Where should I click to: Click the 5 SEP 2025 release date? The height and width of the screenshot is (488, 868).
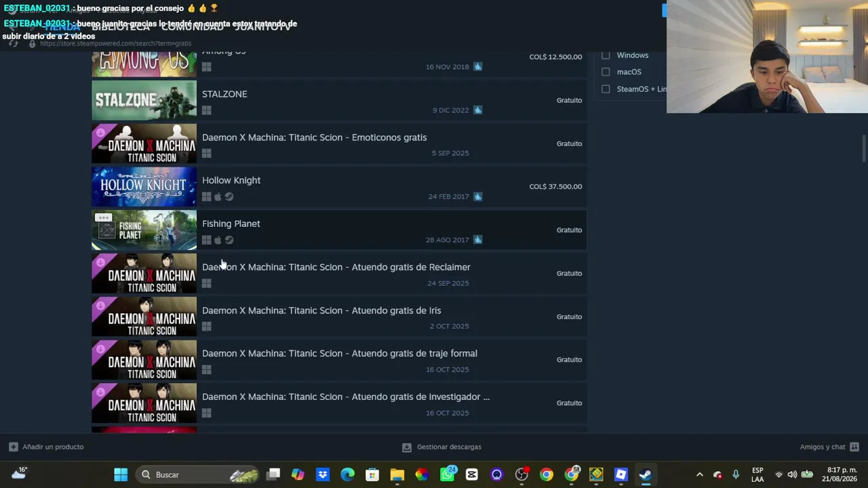450,153
